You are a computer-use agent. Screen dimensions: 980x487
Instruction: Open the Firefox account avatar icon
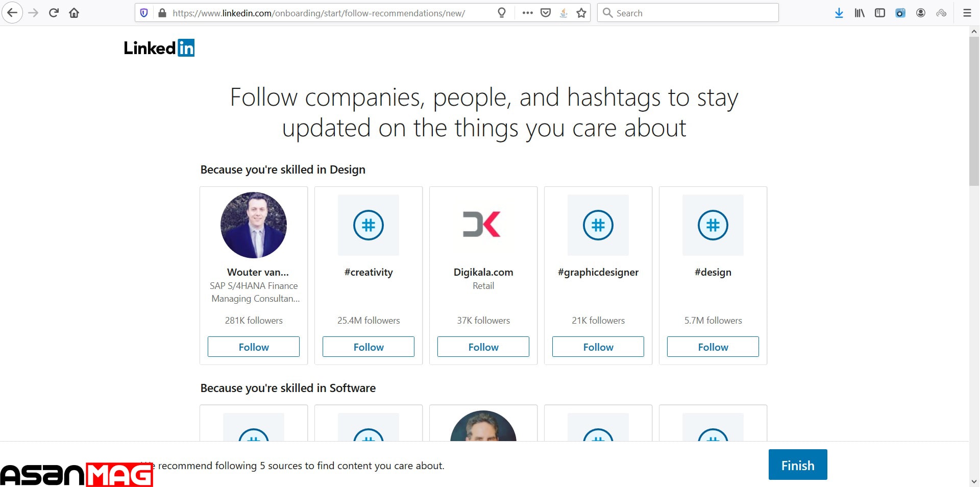pos(921,13)
